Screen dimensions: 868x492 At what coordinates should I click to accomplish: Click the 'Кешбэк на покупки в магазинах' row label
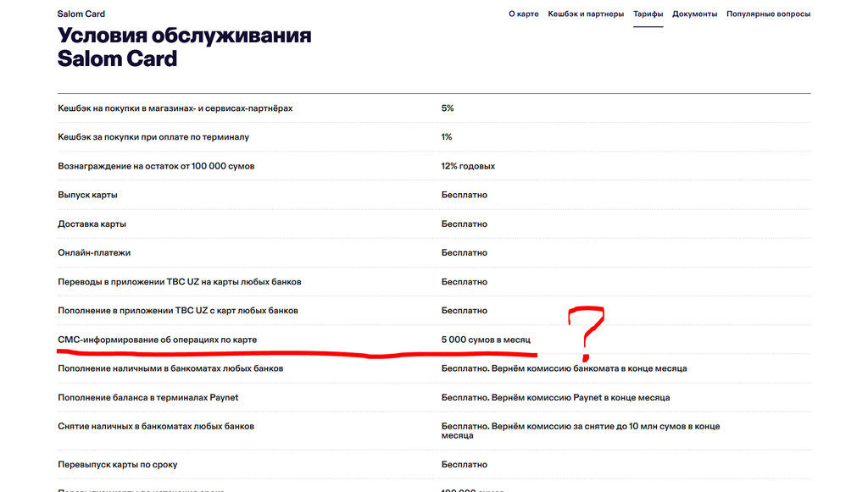pos(175,108)
